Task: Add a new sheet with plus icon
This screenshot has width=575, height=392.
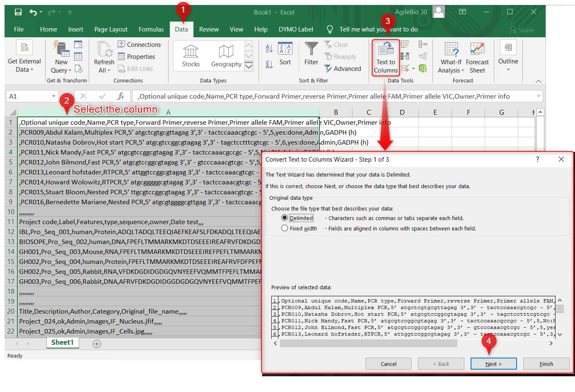Action: coord(97,344)
